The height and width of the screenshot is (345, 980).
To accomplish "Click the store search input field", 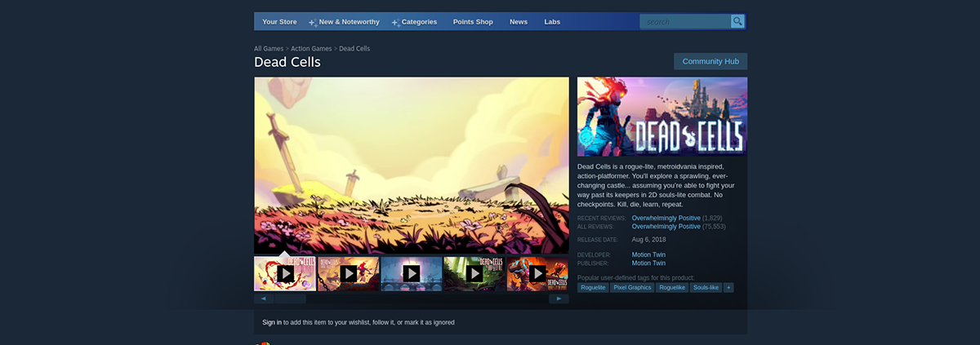I will (685, 21).
